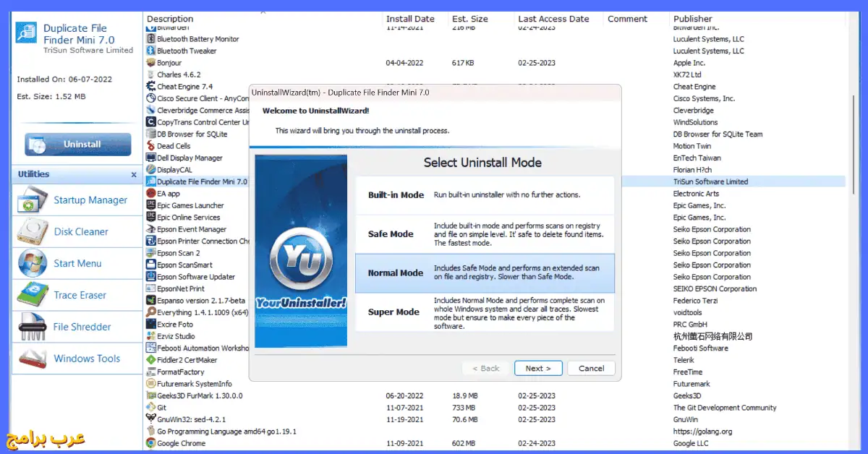Viewport: 868px width, 454px height.
Task: Click the Google Chrome icon
Action: [x=151, y=443]
